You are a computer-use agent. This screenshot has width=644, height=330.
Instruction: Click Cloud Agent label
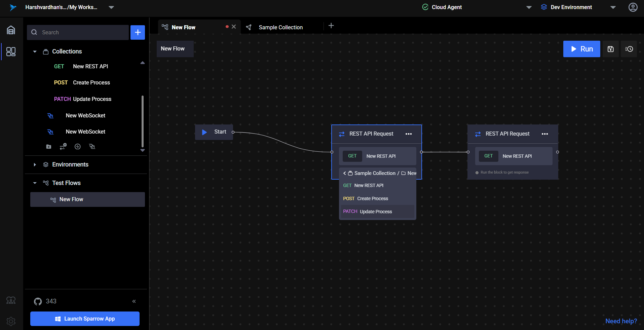[447, 7]
